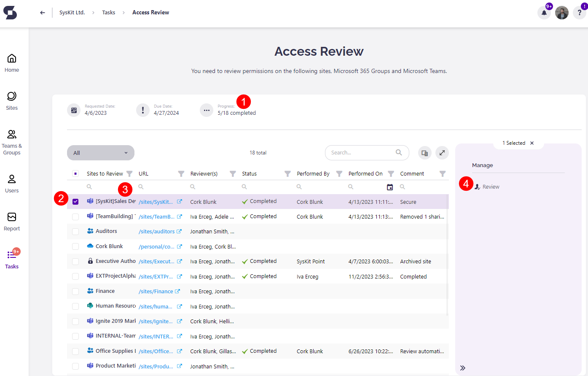Navigate to Tasks via the breadcrumb
588x376 pixels.
108,12
